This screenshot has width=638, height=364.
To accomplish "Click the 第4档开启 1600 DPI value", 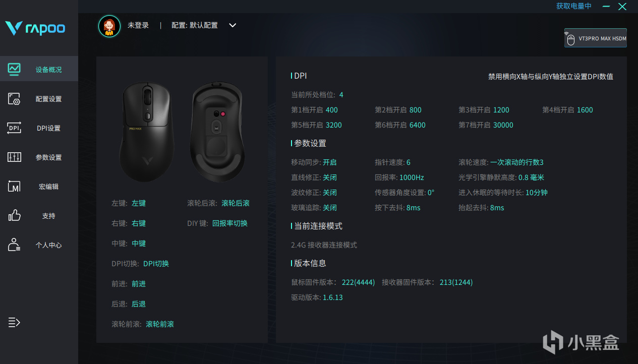I will click(x=585, y=110).
